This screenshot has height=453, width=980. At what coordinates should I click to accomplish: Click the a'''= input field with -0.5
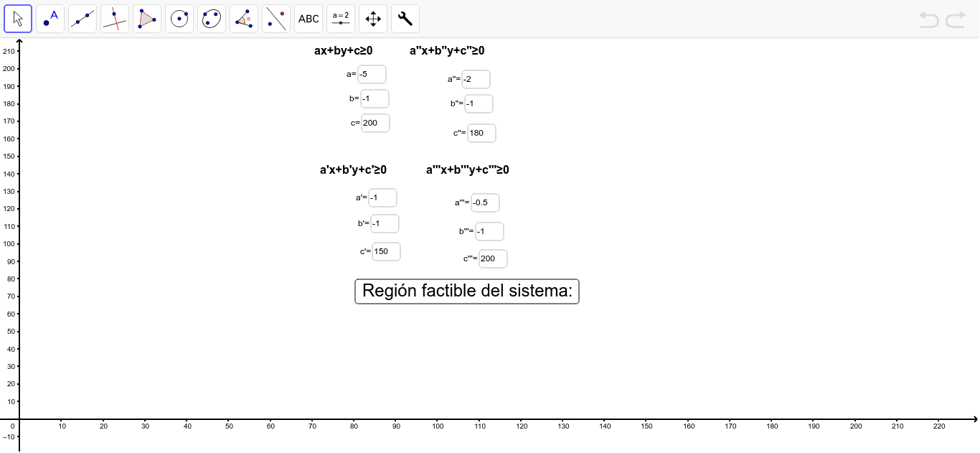tap(486, 202)
